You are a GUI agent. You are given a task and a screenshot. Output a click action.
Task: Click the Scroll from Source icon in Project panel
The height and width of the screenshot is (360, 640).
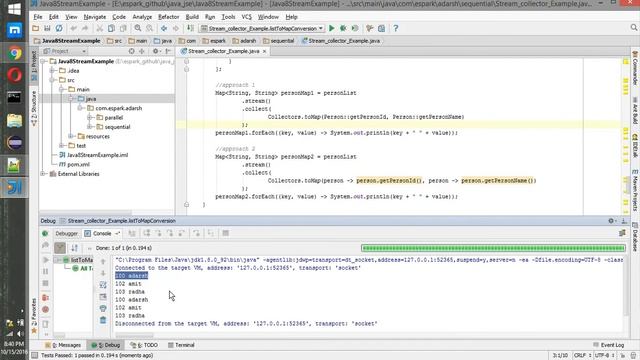click(x=131, y=51)
